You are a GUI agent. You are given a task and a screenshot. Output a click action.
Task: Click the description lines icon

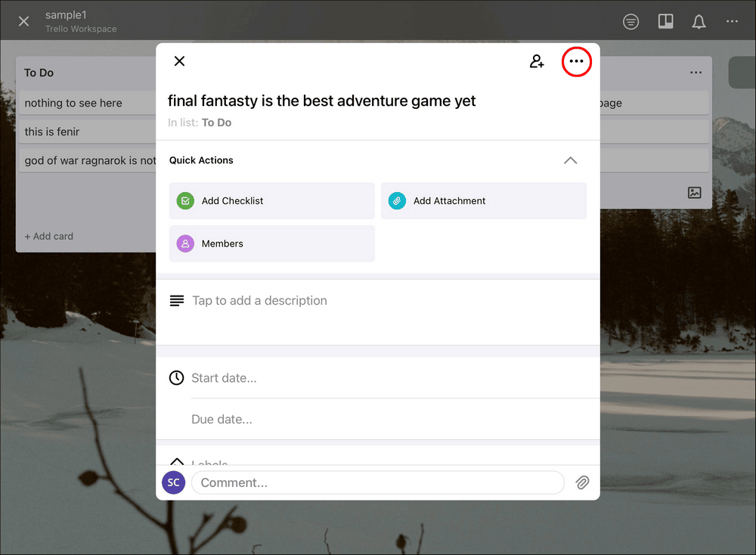176,299
